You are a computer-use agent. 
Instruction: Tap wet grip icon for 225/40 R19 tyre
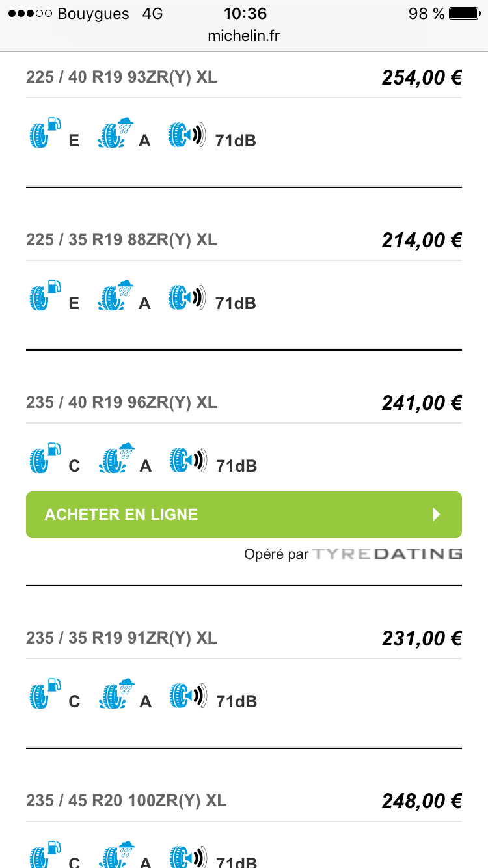pyautogui.click(x=116, y=133)
